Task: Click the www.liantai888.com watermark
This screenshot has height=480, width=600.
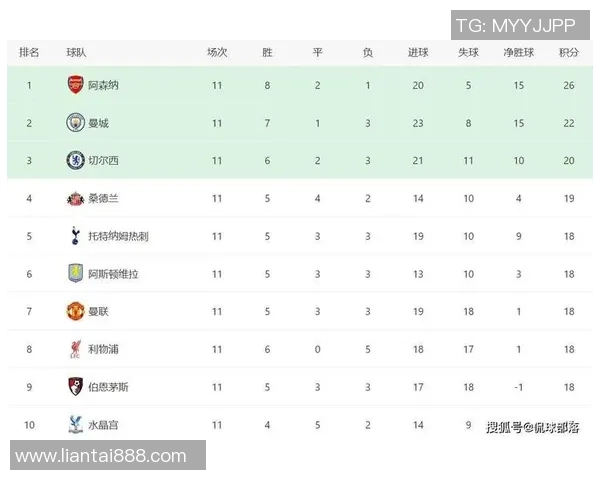Action: coord(101,456)
